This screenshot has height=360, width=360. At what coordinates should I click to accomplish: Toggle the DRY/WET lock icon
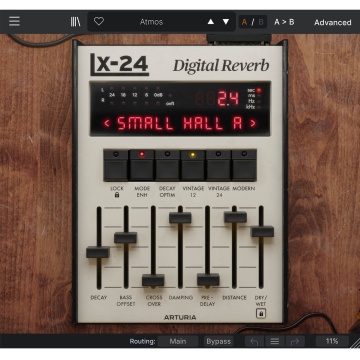[x=261, y=314]
